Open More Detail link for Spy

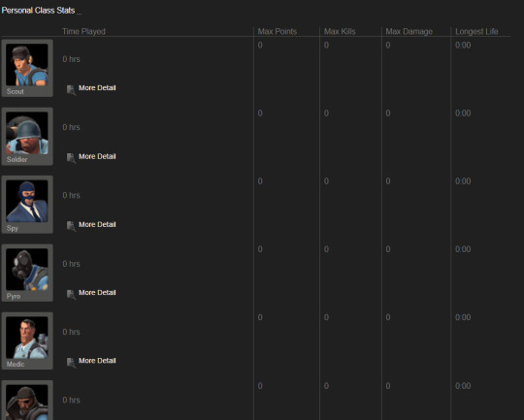[x=97, y=224]
